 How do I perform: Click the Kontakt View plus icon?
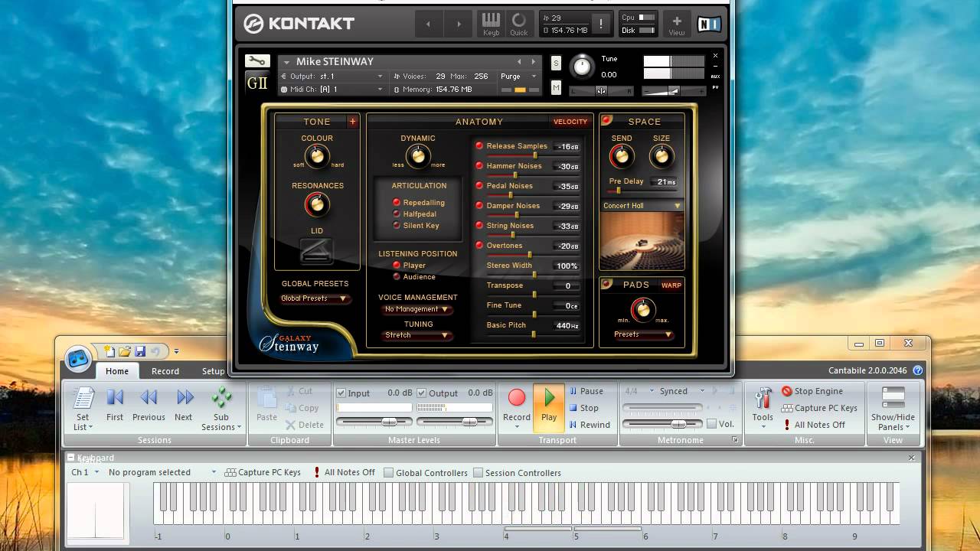coord(677,24)
